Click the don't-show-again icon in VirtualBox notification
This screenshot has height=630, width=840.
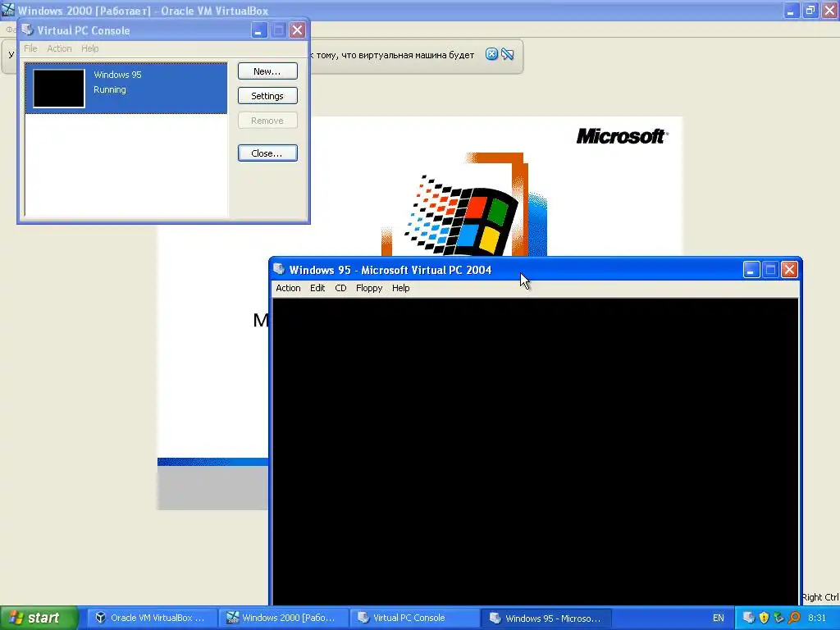click(507, 54)
